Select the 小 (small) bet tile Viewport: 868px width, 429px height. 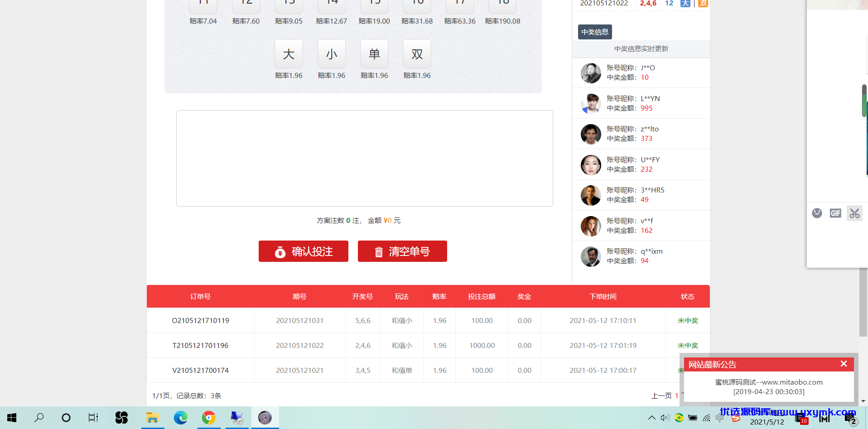[x=332, y=54]
